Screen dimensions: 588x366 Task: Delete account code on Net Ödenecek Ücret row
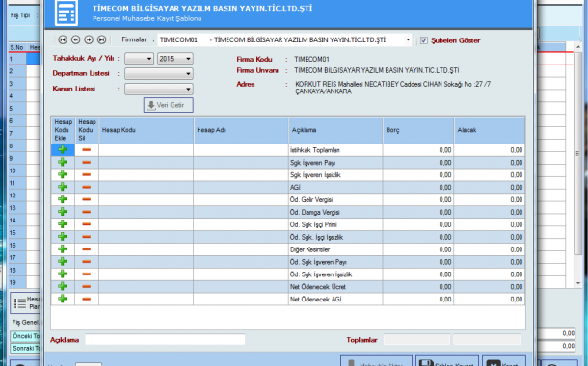(x=86, y=287)
